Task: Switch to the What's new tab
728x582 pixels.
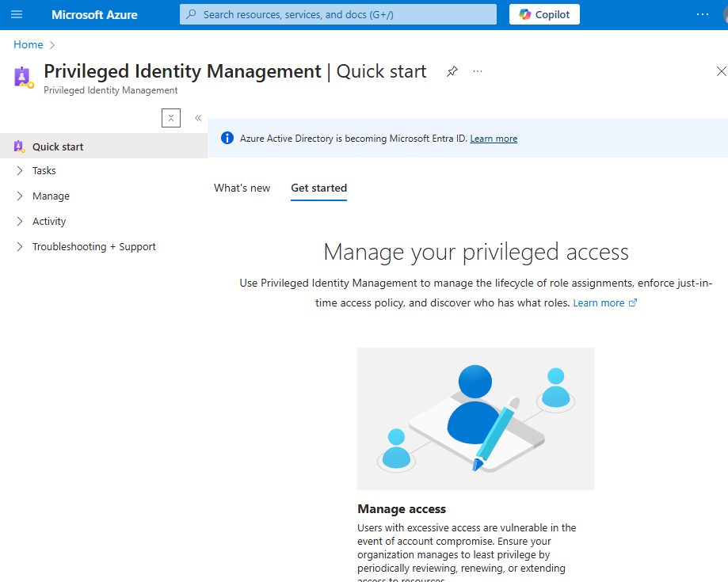Action: pos(242,188)
